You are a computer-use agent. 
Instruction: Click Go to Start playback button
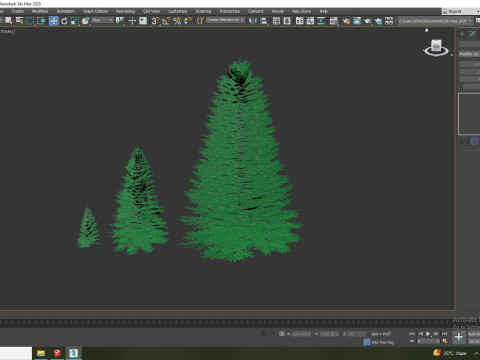click(412, 334)
